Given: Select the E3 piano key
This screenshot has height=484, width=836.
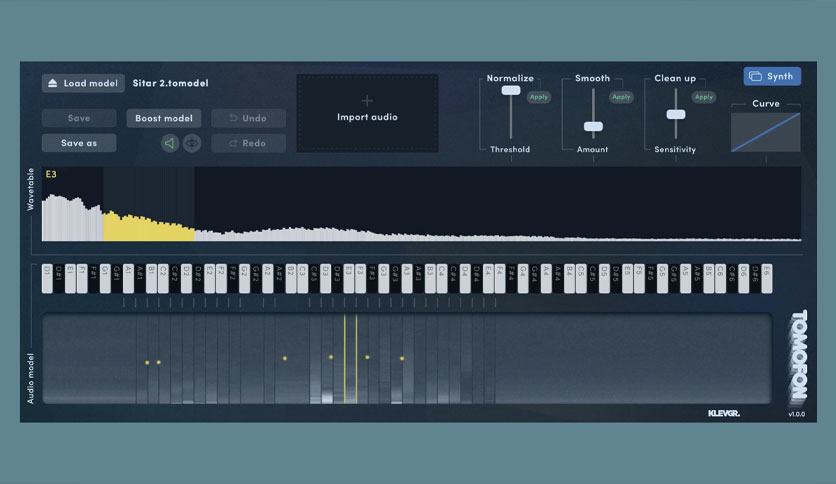Looking at the screenshot, I should [x=349, y=278].
